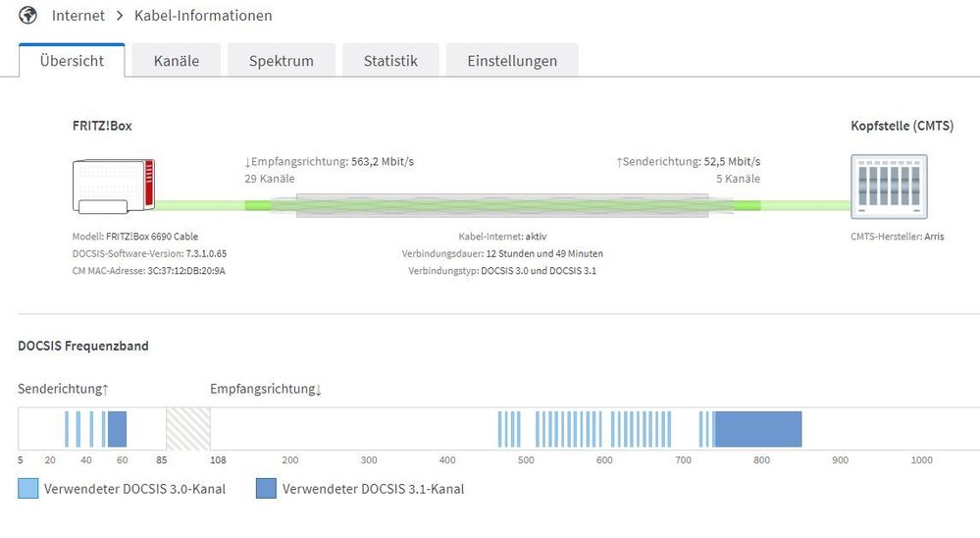This screenshot has height=538, width=980.
Task: Click the 500 frequency axis label
Action: [x=526, y=459]
